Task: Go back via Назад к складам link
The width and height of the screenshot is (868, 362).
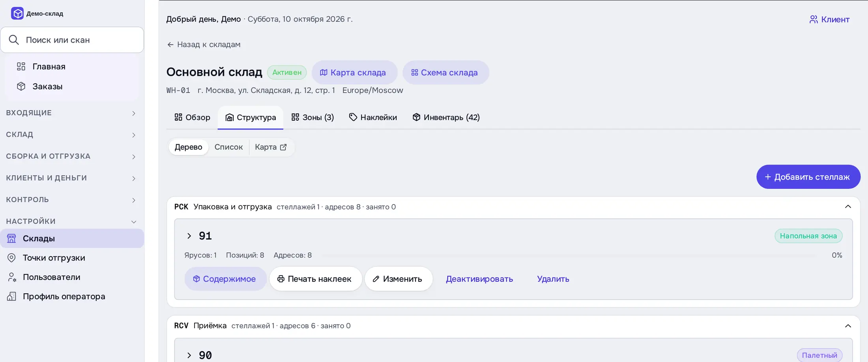Action: point(204,45)
